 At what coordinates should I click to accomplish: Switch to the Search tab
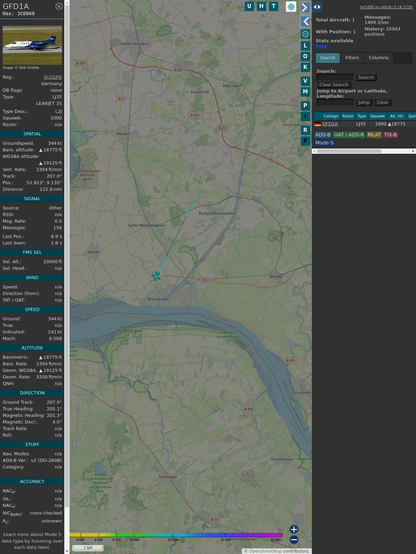coord(328,58)
